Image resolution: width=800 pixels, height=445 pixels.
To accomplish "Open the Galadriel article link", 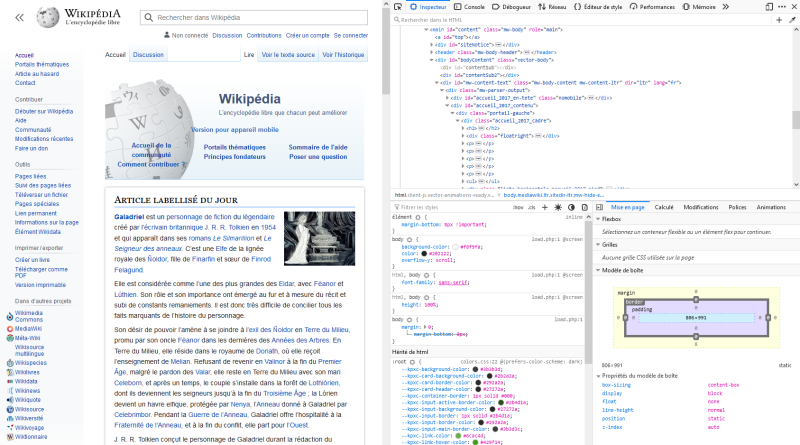I will click(129, 217).
